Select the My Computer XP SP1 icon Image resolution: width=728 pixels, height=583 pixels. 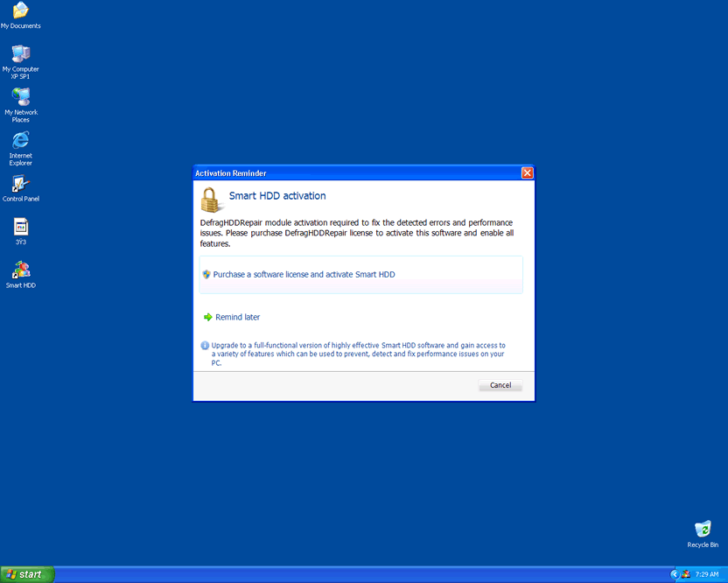(x=21, y=53)
